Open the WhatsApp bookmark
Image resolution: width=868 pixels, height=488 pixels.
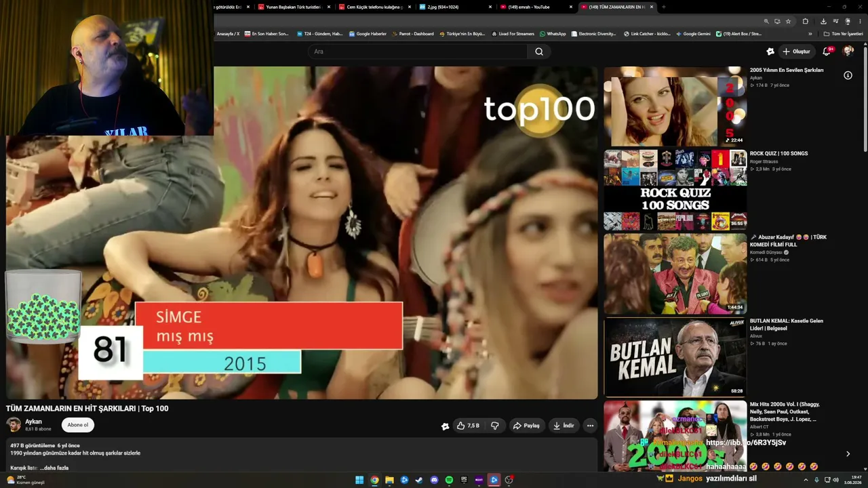coord(553,34)
